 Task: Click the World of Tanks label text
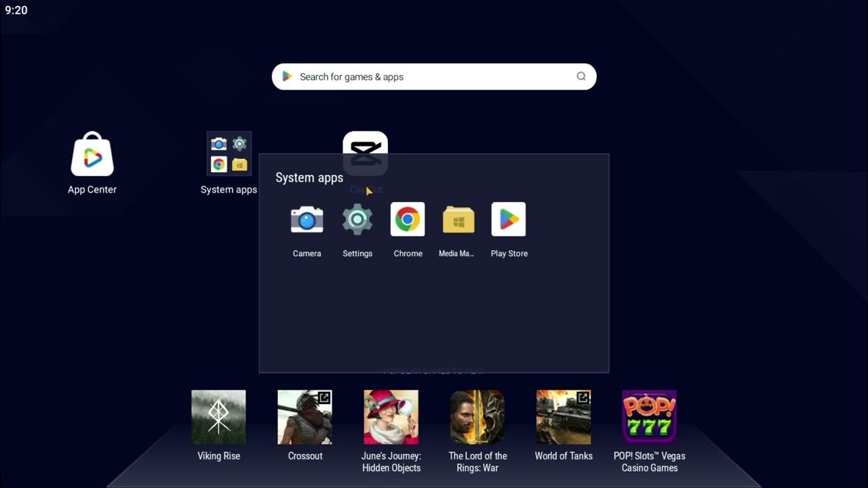pos(564,455)
